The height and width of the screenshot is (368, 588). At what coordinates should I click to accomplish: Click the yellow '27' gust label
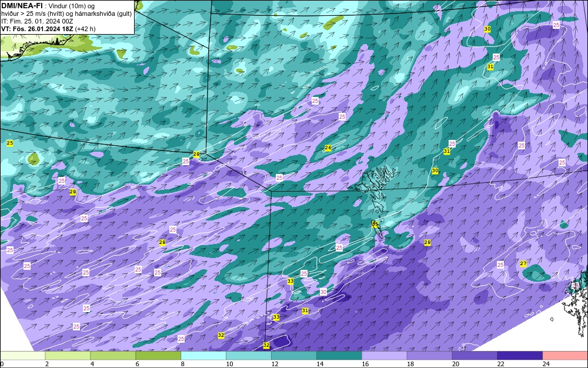click(x=523, y=264)
